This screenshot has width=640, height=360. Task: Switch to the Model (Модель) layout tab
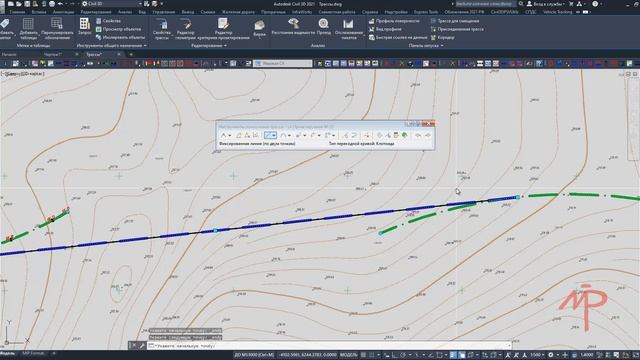click(7, 353)
